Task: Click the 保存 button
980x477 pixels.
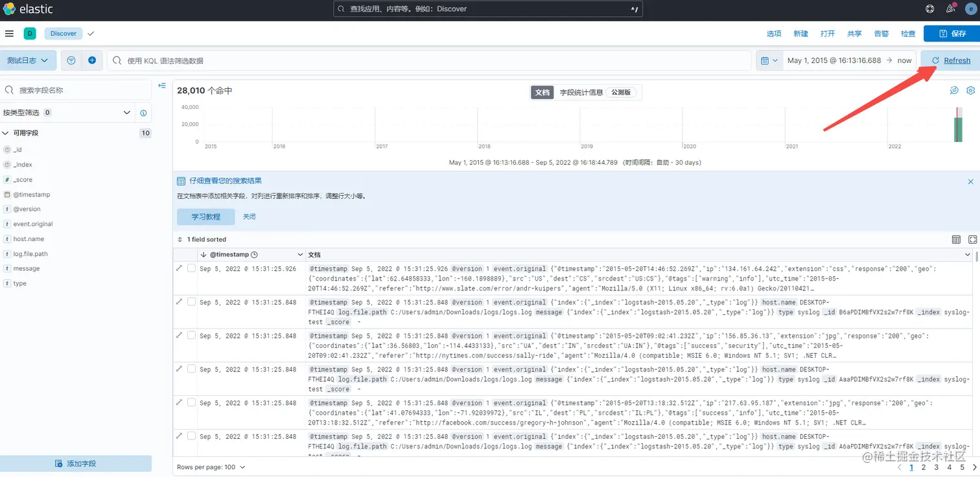Action: pos(951,34)
